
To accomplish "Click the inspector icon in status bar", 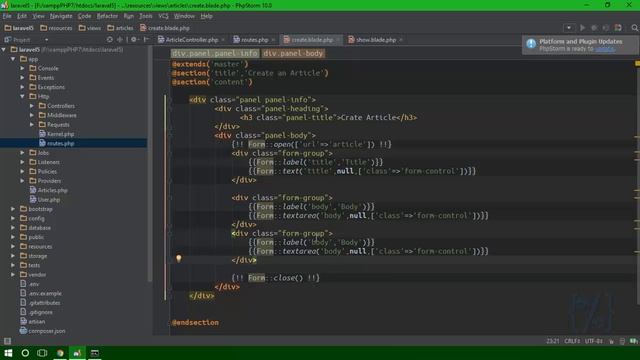I will 622,341.
